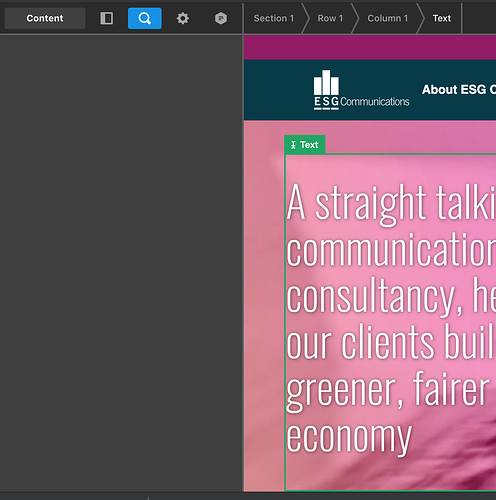Open the Content panel button
This screenshot has width=496, height=500.
coord(45,18)
